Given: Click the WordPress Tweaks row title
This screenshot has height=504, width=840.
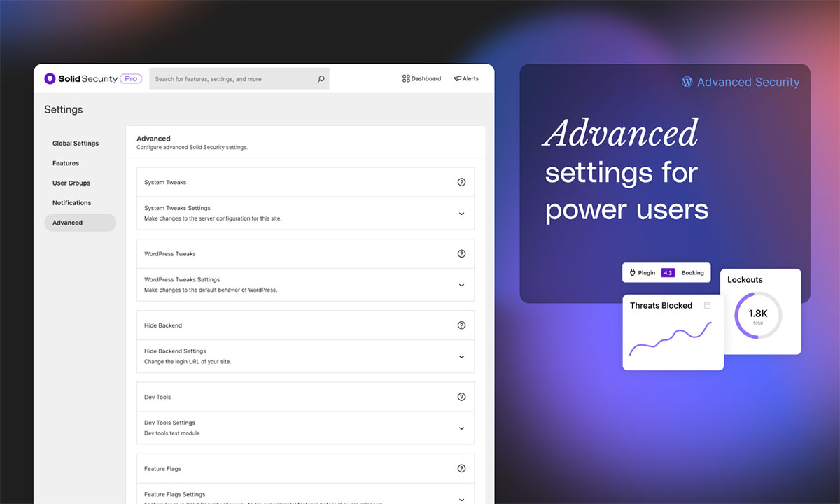Looking at the screenshot, I should coord(170,254).
